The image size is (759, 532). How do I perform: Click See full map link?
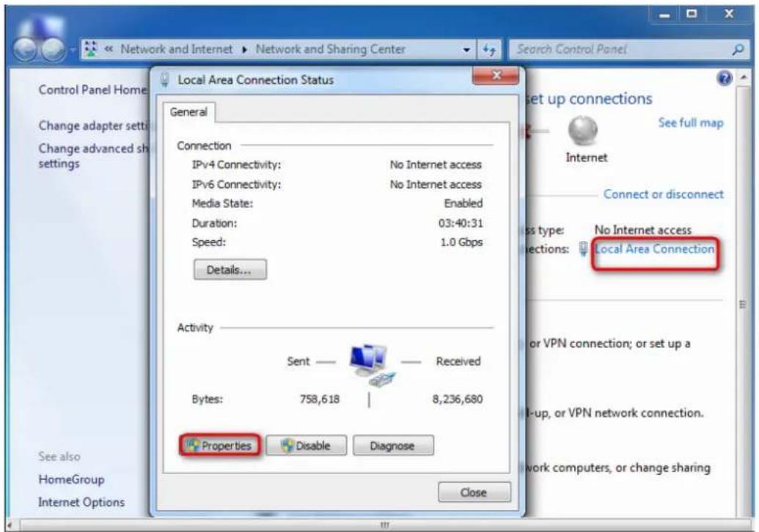point(691,122)
